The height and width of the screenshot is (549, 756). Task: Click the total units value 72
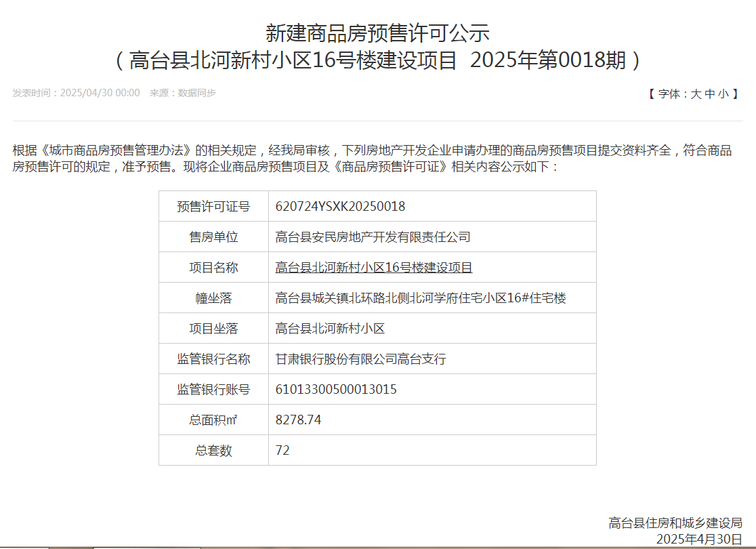pyautogui.click(x=282, y=451)
